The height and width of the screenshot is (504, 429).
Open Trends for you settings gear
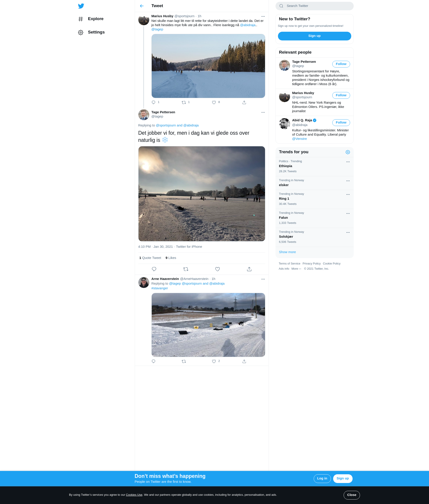click(x=348, y=152)
